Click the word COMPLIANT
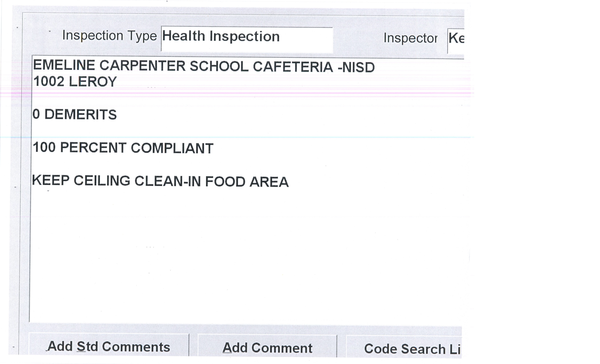Screen dimensions: 600x364 pos(172,148)
